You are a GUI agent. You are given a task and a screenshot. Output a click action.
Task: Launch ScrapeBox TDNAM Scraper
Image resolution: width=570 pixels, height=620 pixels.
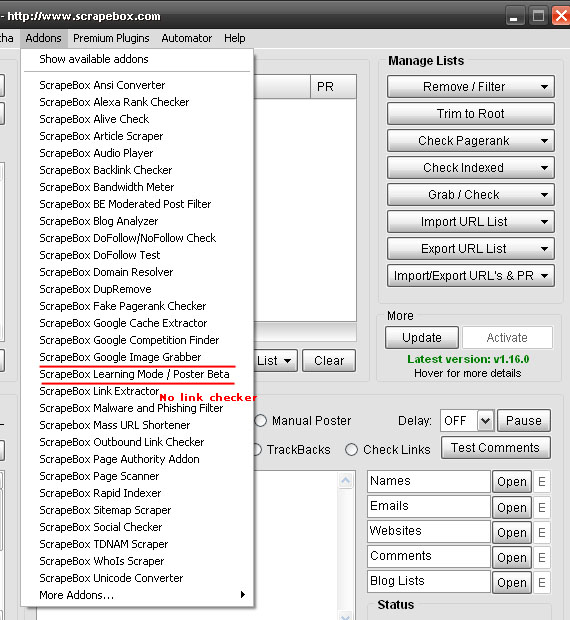137,544
